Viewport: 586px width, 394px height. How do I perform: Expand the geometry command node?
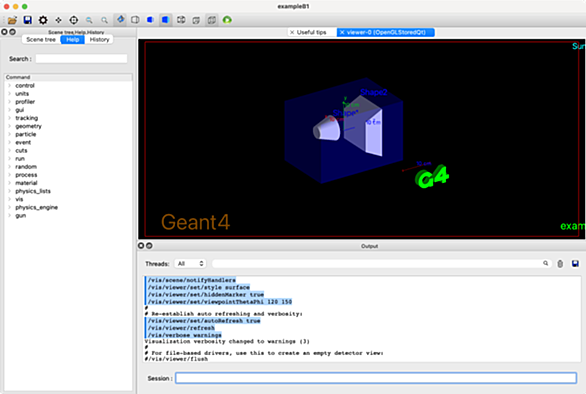tap(9, 126)
